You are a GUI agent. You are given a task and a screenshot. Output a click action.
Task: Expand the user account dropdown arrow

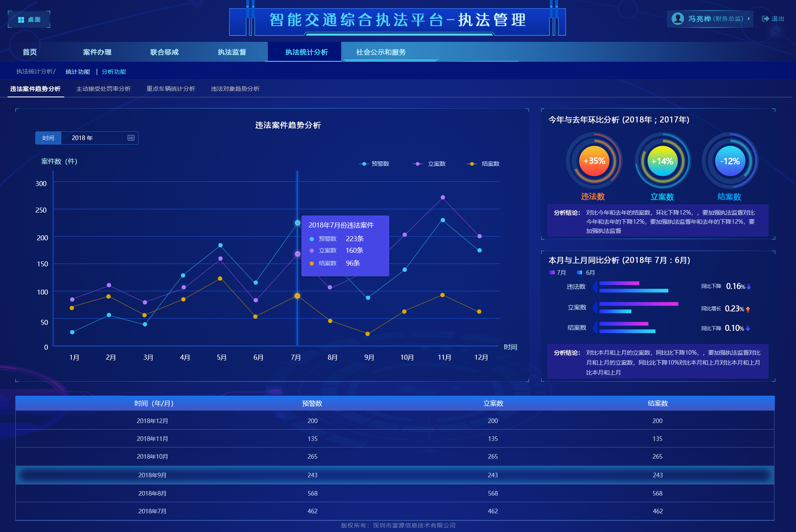pos(748,18)
